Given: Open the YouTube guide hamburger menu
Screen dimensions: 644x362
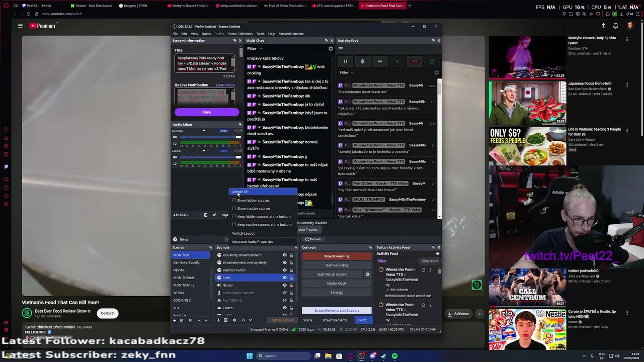Looking at the screenshot, I should (20, 26).
